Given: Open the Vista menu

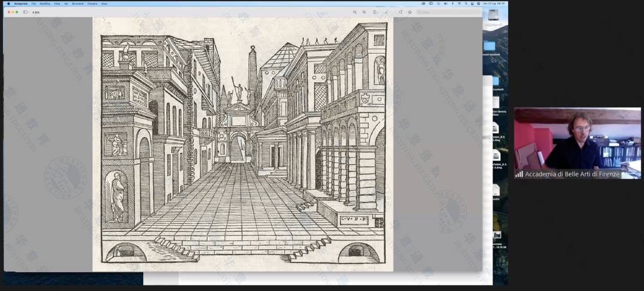Looking at the screenshot, I should [57, 4].
